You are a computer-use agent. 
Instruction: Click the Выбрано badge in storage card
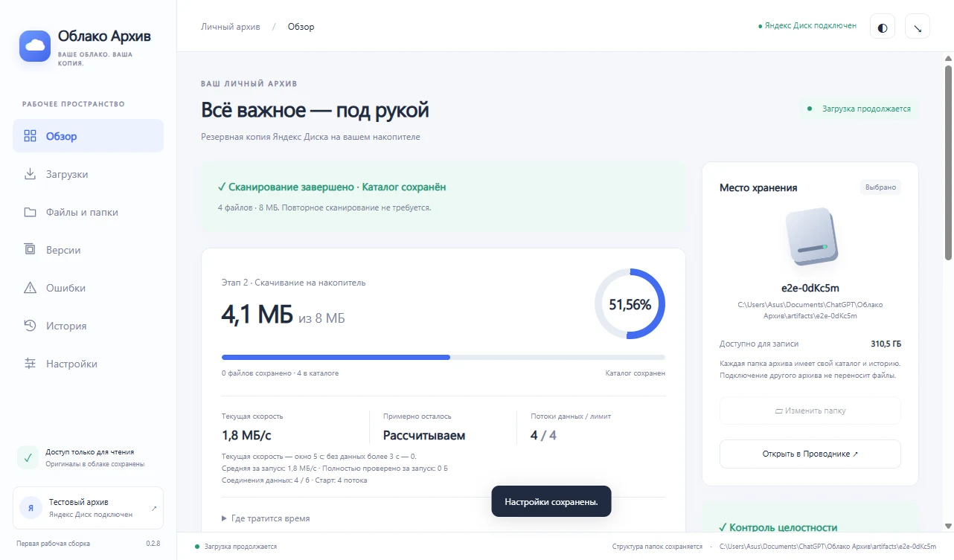click(x=881, y=187)
